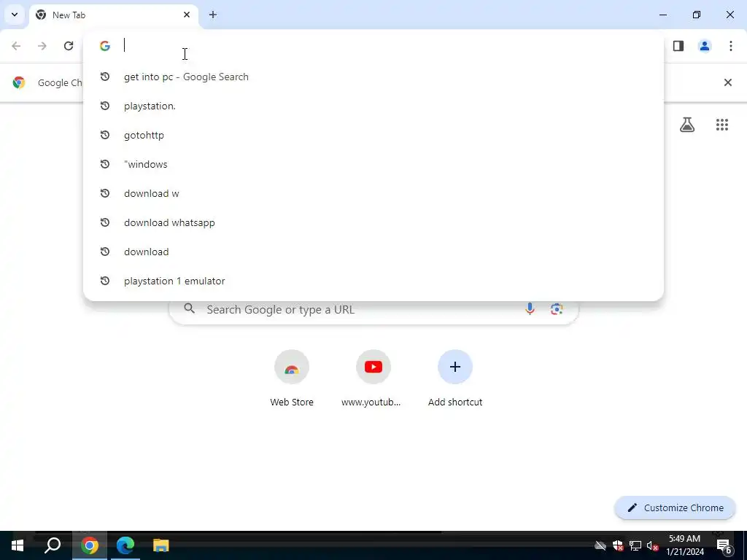
Task: Open the taskbar clock showing 5:49 AM
Action: pyautogui.click(x=684, y=545)
